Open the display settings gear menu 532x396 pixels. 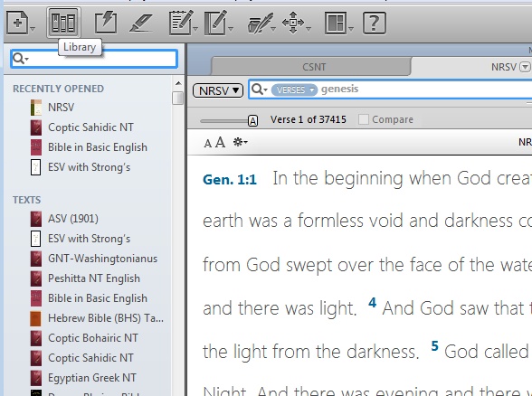pyautogui.click(x=241, y=142)
